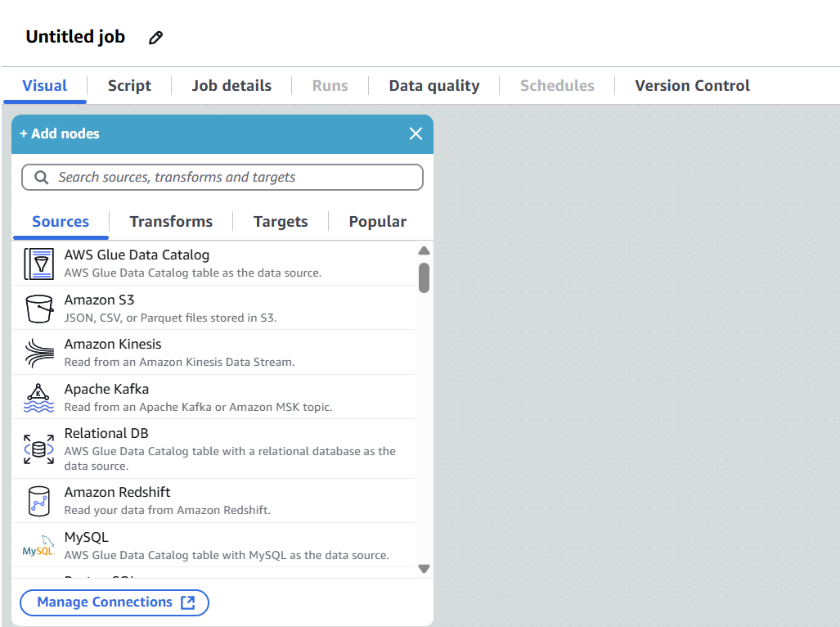Viewport: 840px width, 627px height.
Task: Open the Job details tab
Action: (x=231, y=86)
